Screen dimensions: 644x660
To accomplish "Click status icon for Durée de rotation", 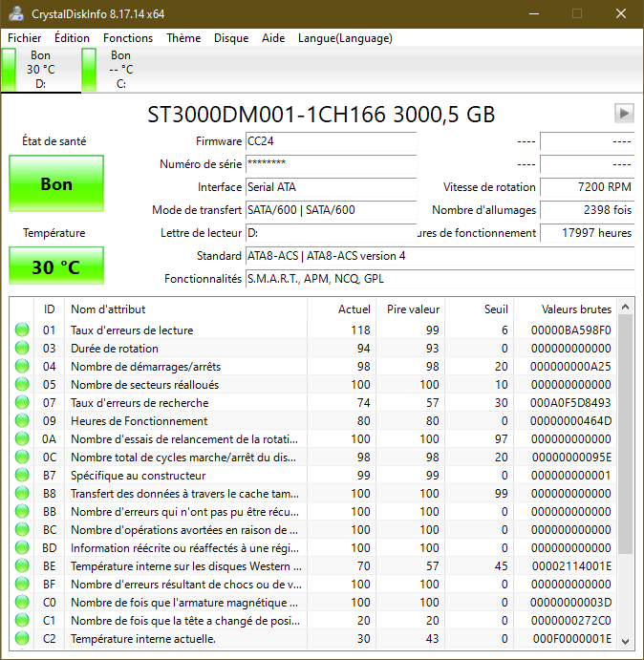I will pyautogui.click(x=21, y=349).
